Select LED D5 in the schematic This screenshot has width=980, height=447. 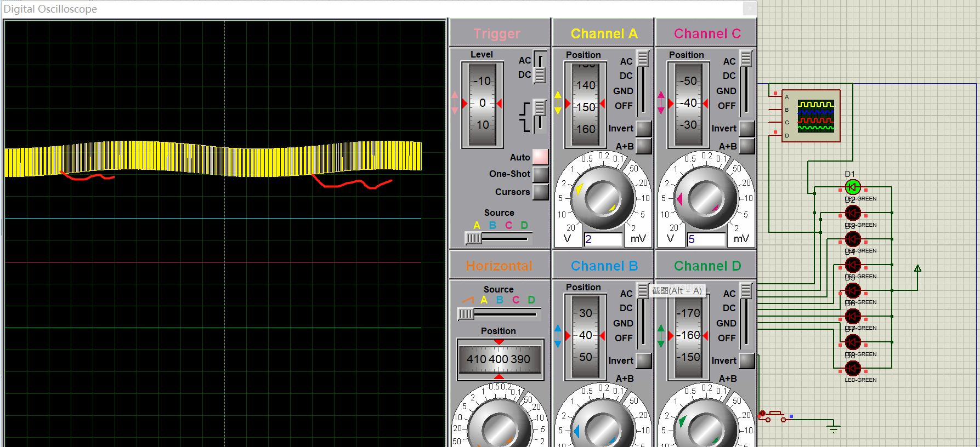point(853,290)
